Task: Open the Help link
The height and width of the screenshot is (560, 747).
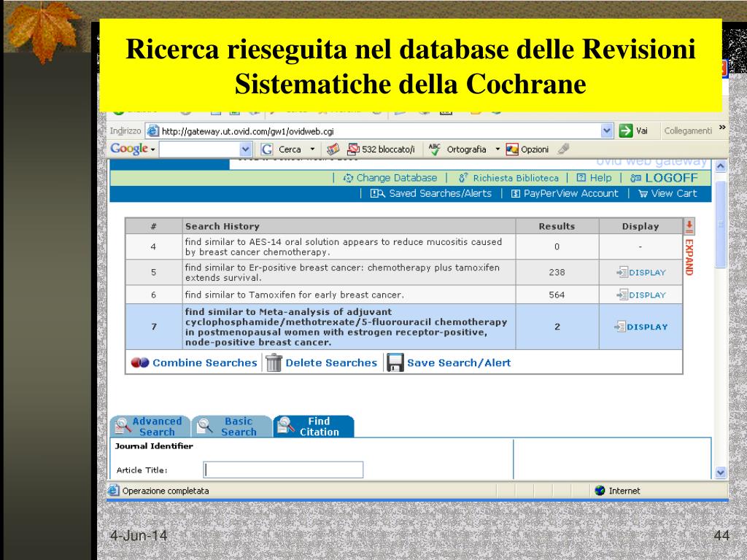Action: pos(594,178)
